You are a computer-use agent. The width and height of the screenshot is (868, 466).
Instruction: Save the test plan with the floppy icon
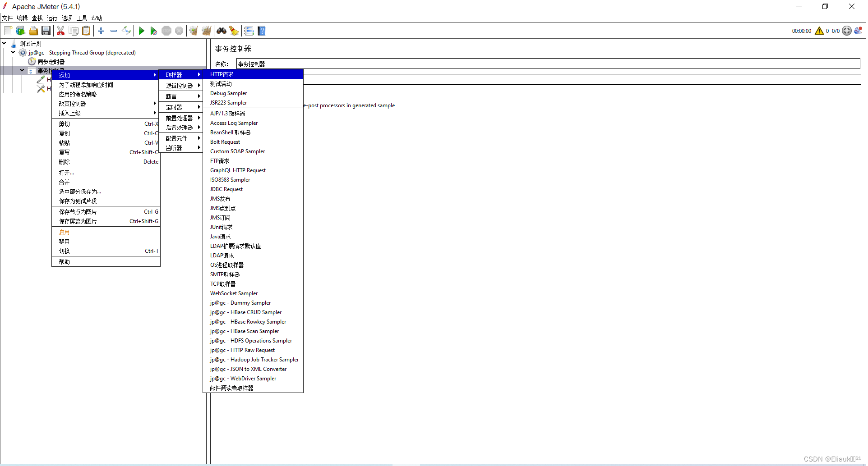click(x=46, y=31)
